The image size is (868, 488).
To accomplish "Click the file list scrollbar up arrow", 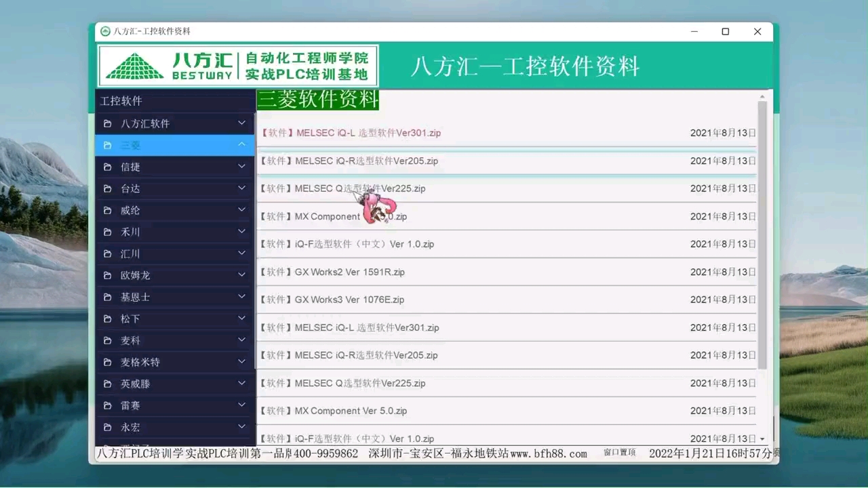I will [x=762, y=97].
